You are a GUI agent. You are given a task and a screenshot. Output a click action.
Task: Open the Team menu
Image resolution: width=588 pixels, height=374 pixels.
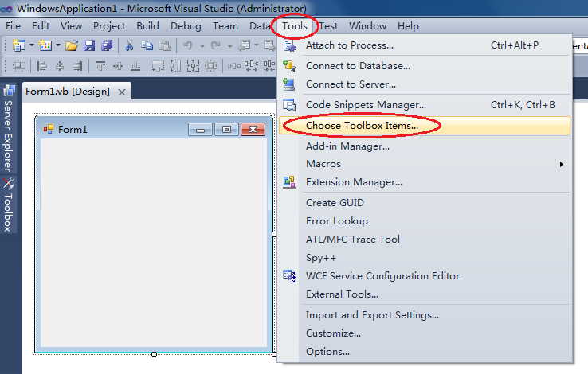tap(225, 26)
